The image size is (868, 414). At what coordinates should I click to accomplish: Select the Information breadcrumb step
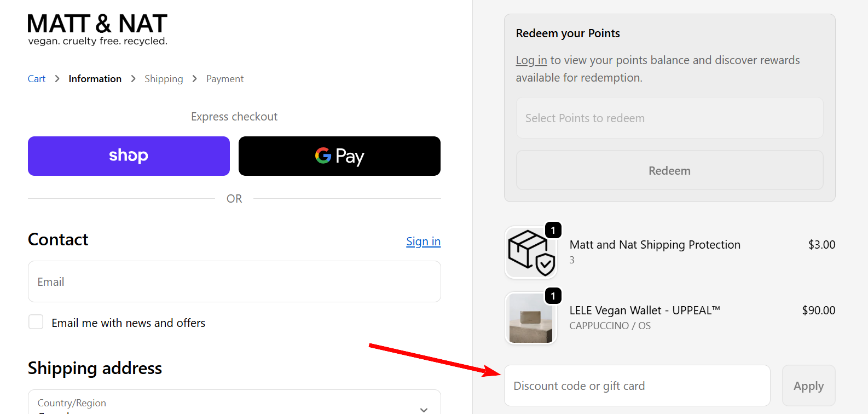tap(95, 79)
